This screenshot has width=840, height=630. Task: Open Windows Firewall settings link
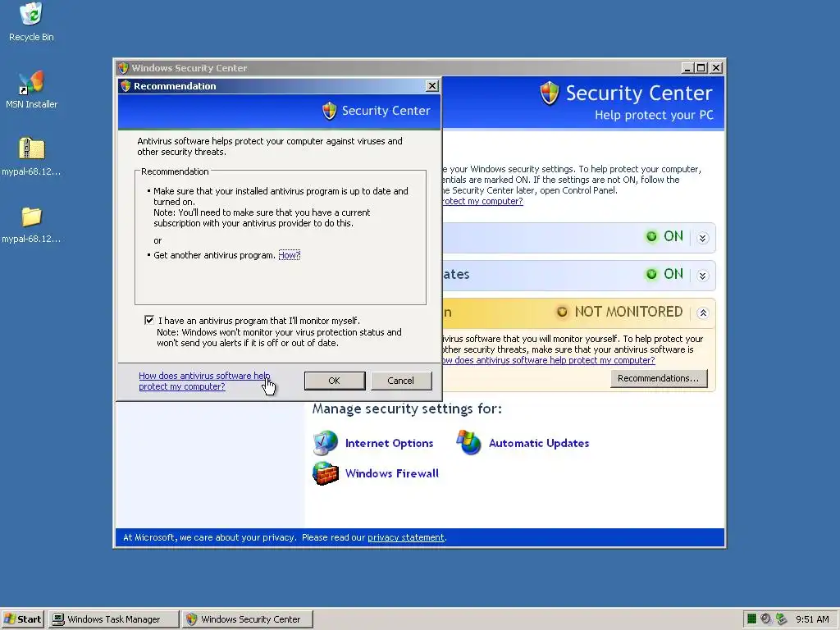pyautogui.click(x=391, y=473)
